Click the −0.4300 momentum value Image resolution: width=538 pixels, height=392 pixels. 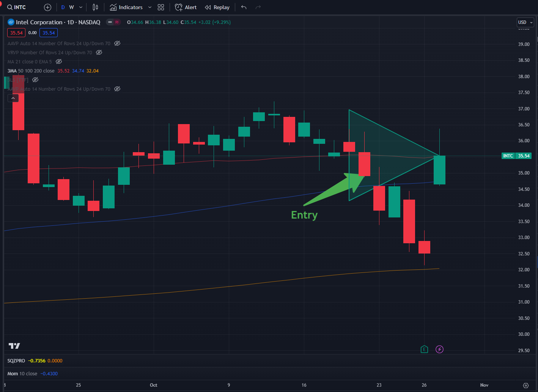coord(49,374)
